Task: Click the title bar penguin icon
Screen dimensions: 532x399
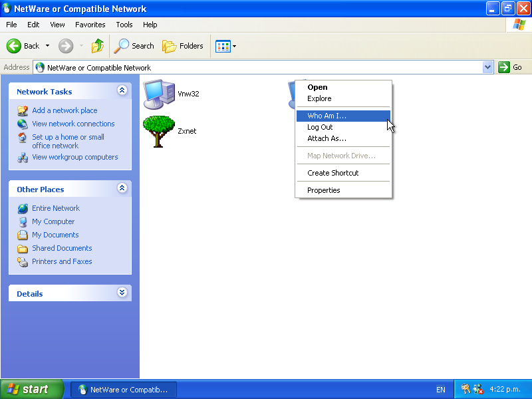Action: 7,8
